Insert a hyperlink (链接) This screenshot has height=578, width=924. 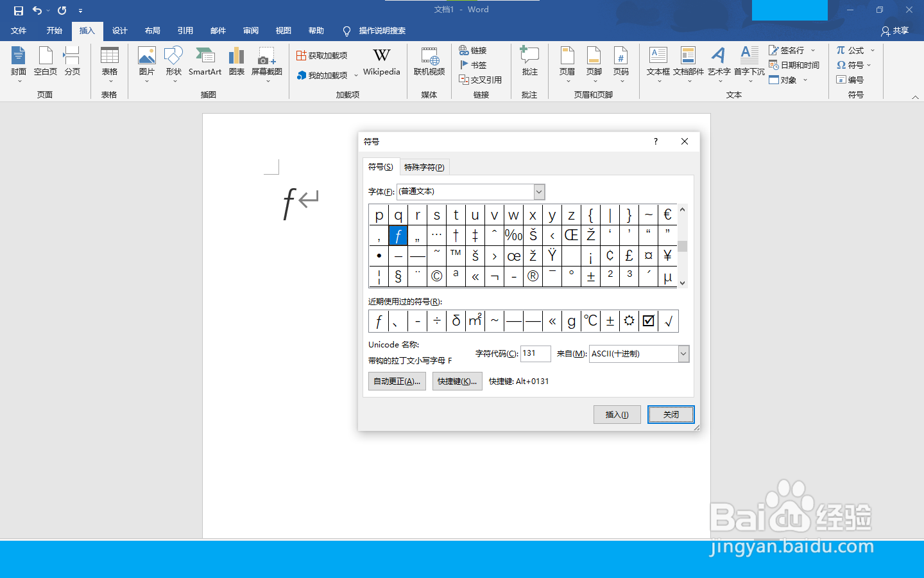[x=473, y=50]
